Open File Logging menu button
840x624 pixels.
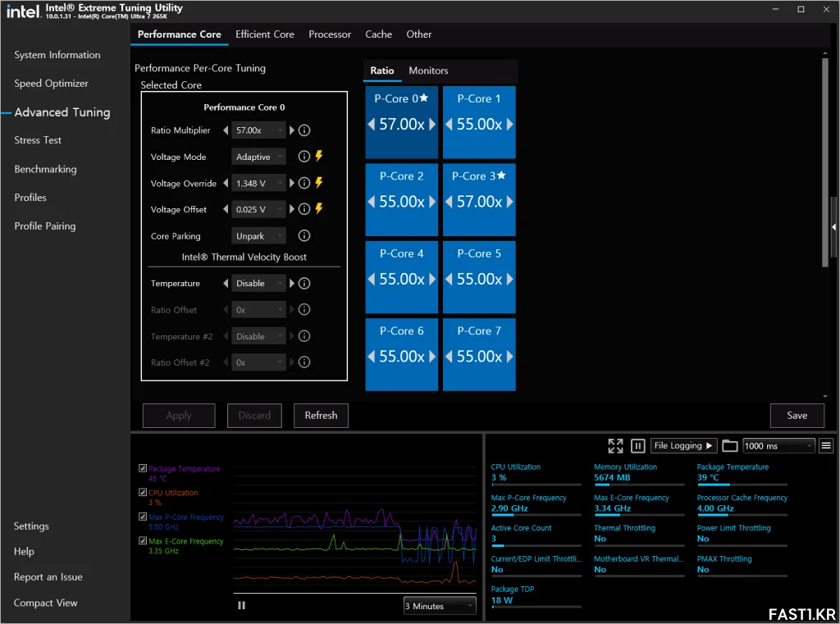point(683,445)
